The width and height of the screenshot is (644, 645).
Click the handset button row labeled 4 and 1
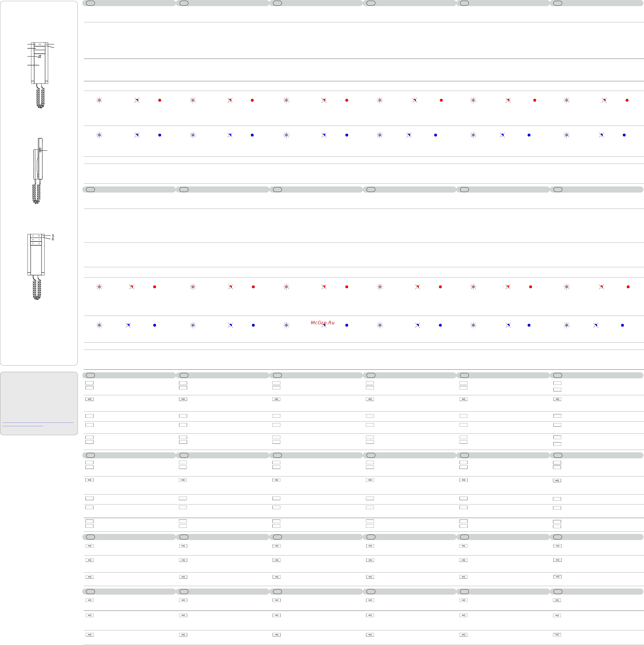pyautogui.click(x=36, y=240)
